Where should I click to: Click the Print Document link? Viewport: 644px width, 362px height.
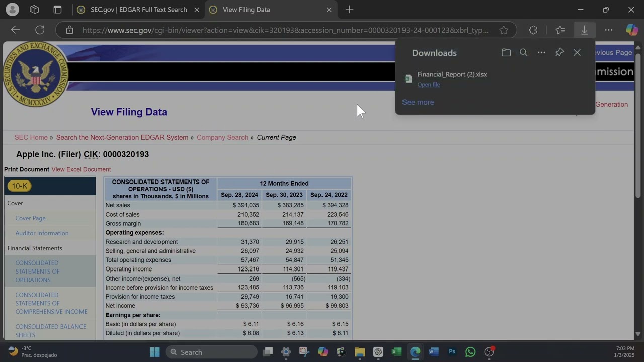click(27, 169)
